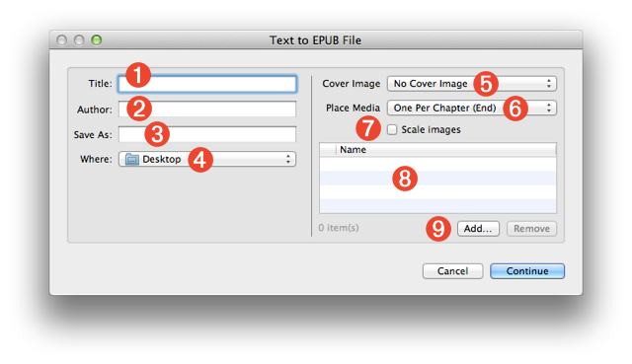Focus the Author text field

(x=207, y=109)
